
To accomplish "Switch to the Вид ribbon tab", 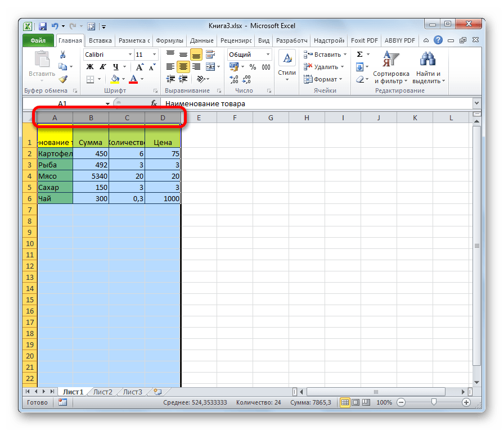I will (264, 40).
